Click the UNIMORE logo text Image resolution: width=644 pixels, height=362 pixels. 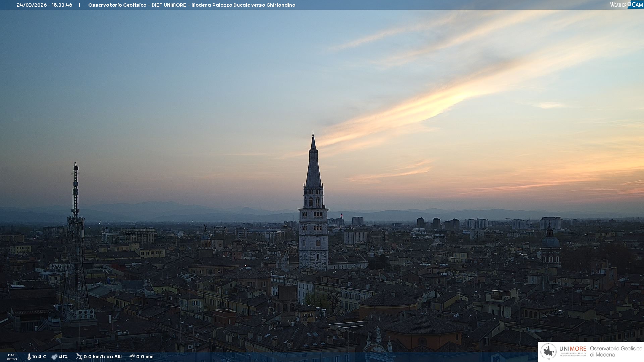(x=573, y=349)
